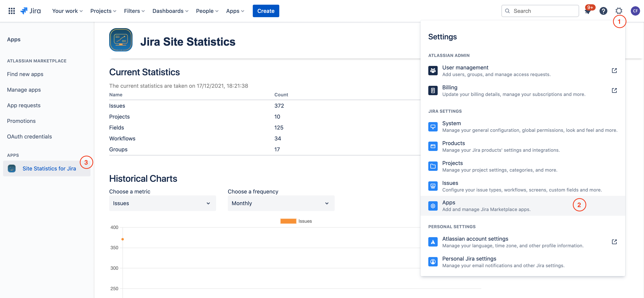Expand the Dashboards navigation menu
This screenshot has width=644, height=298.
click(x=170, y=11)
